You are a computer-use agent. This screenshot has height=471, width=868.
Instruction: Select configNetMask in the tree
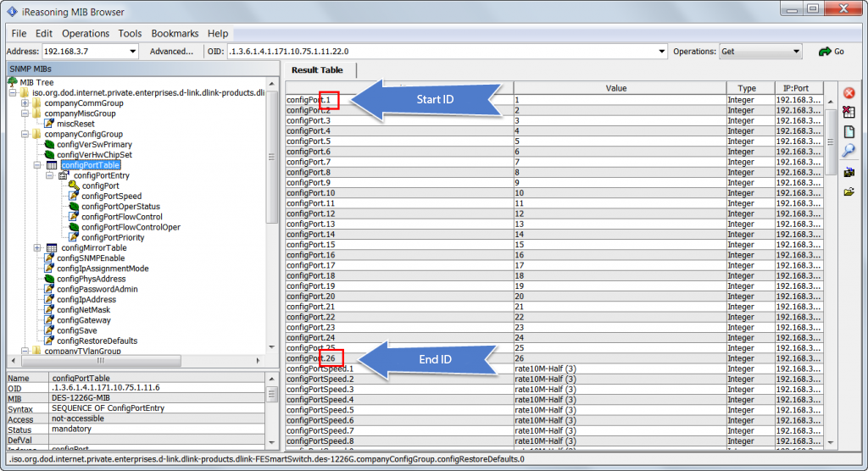pyautogui.click(x=84, y=310)
